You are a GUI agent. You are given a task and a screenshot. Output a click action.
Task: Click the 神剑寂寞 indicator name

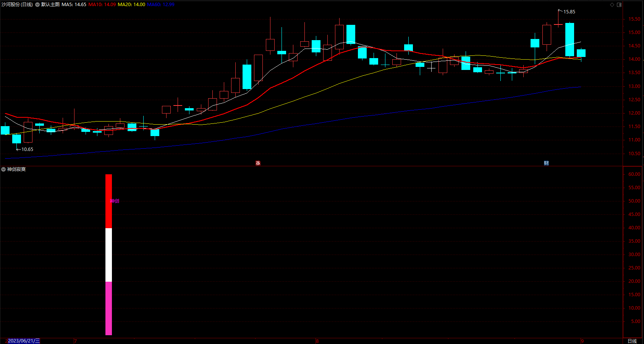click(x=16, y=169)
